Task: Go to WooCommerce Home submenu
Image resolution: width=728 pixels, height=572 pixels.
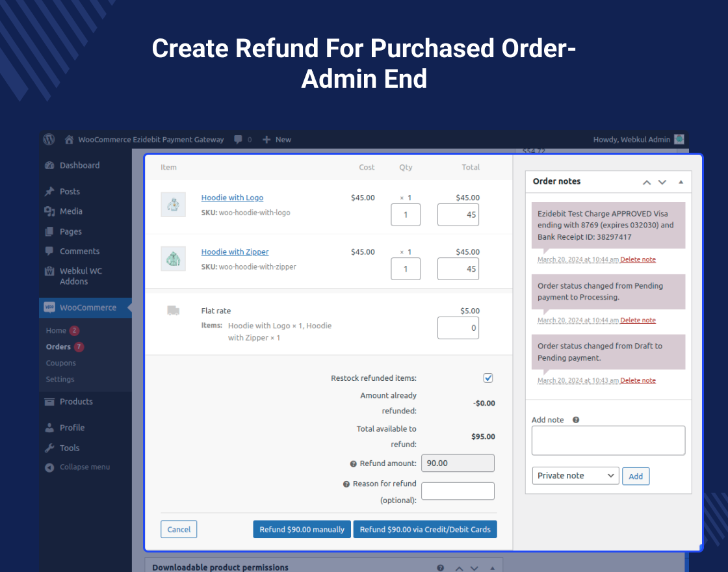Action: [56, 331]
